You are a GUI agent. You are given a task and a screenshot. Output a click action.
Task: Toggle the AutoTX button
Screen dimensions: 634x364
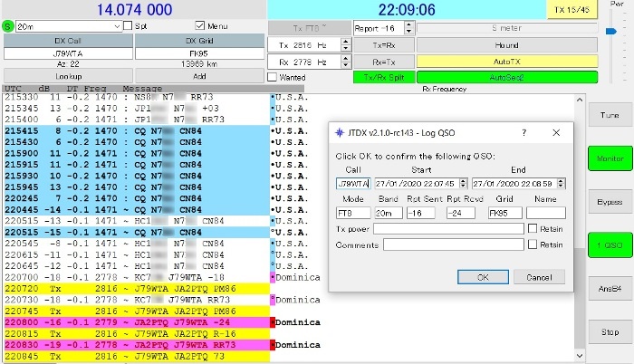(507, 62)
